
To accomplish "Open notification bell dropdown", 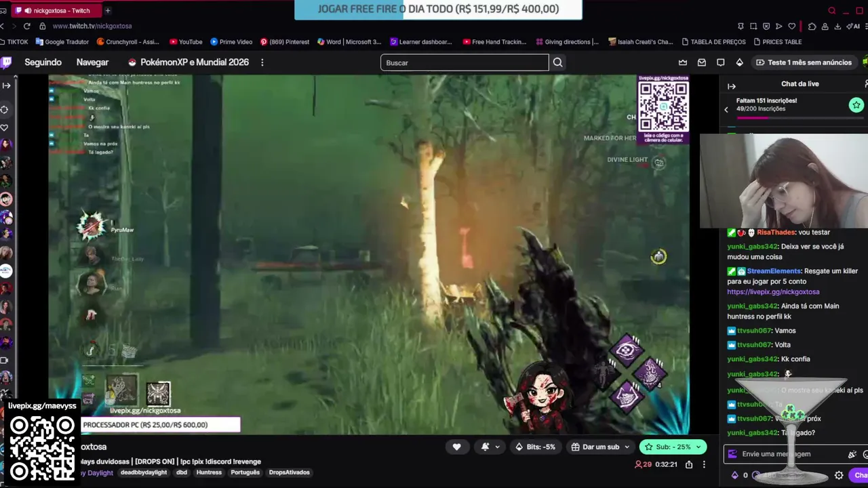I will (x=490, y=447).
